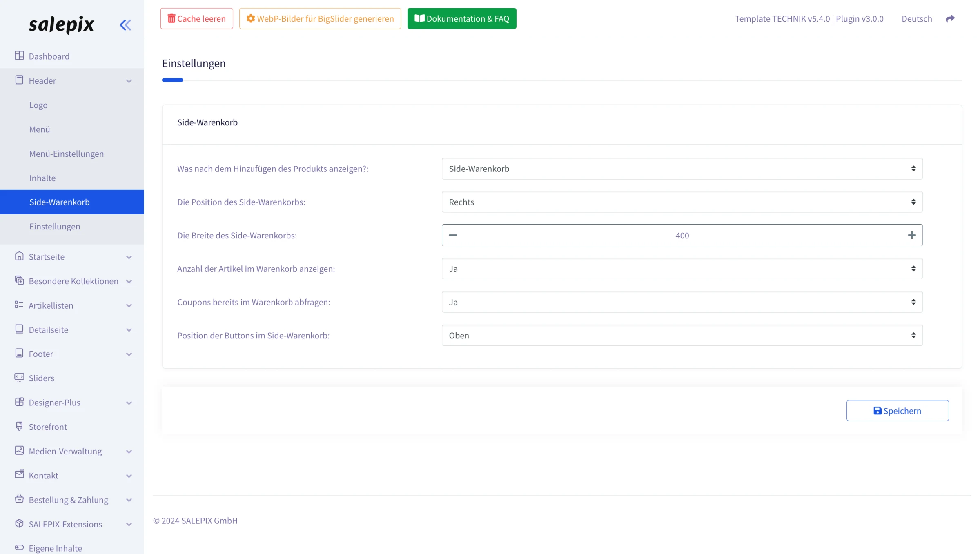Viewport: 980px width, 554px height.
Task: Open 'Position der Buttons' dropdown
Action: 682,336
